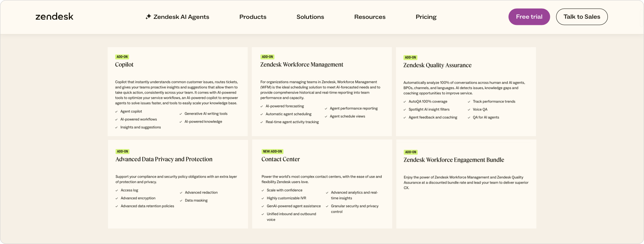The image size is (644, 244).
Task: Select the Copilot card title
Action: click(x=124, y=64)
